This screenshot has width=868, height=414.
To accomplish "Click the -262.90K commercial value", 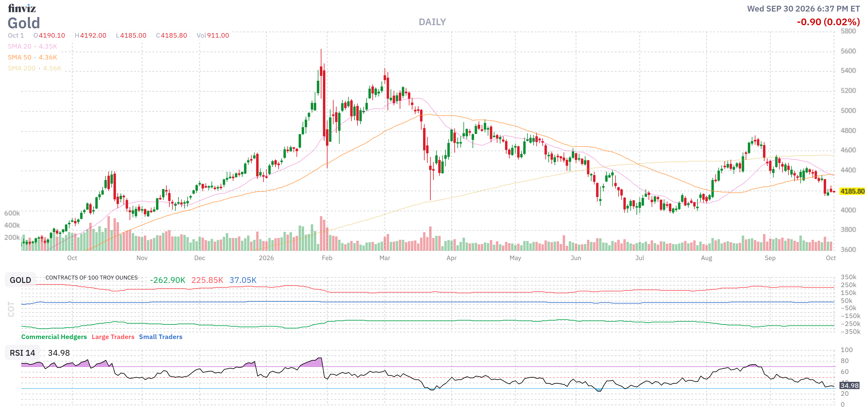I will [168, 280].
